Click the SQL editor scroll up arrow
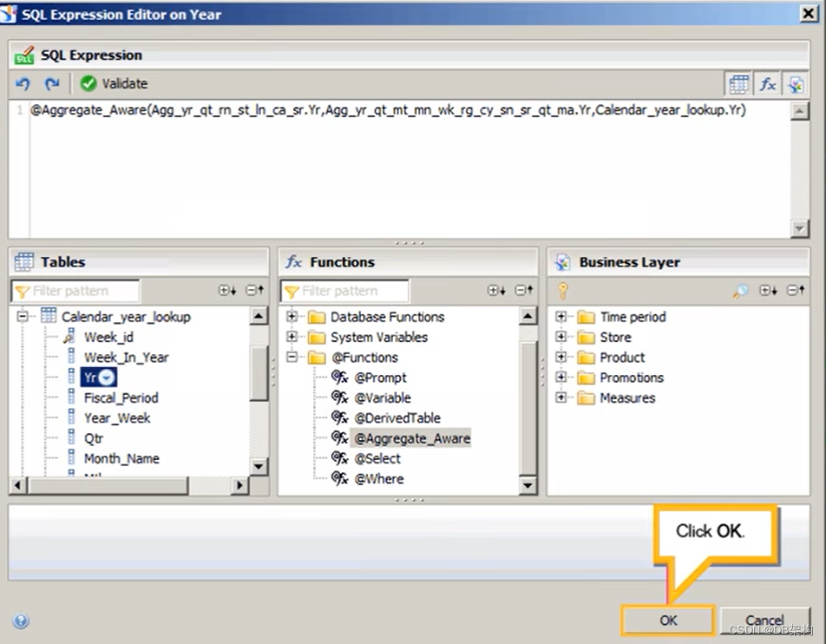 point(800,111)
